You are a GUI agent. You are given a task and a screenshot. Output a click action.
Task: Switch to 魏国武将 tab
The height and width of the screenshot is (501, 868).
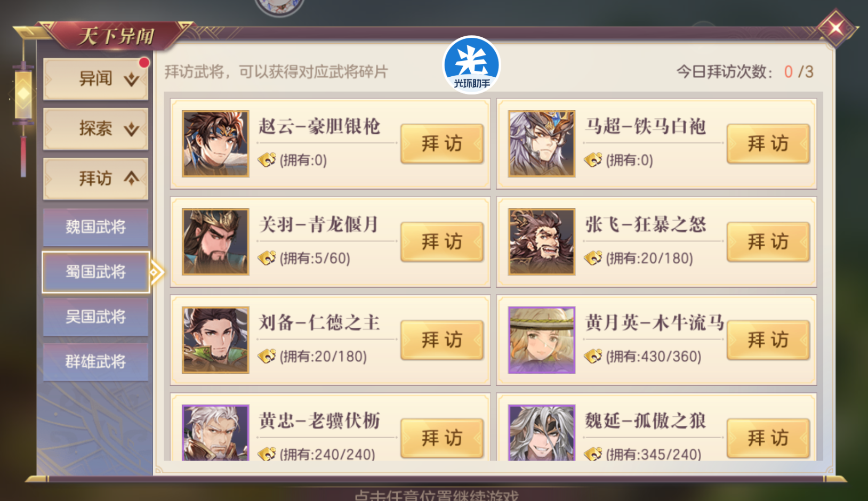(x=95, y=227)
